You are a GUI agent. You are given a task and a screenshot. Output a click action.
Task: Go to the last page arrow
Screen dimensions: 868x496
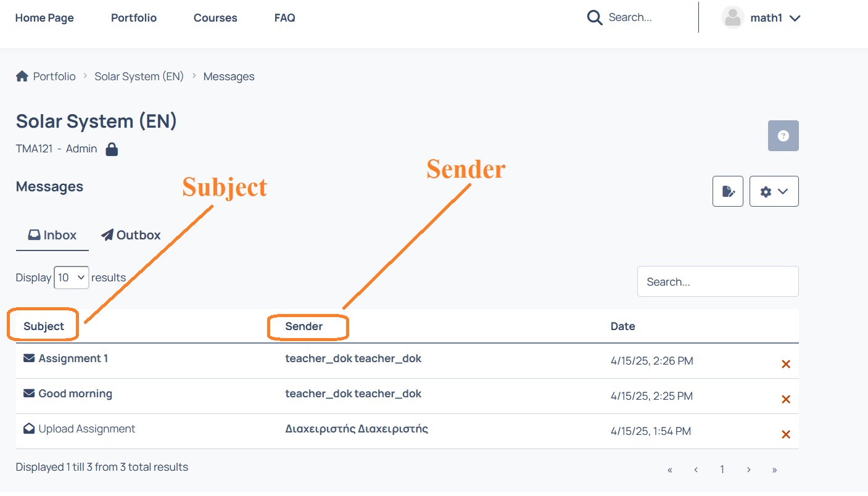coord(774,470)
